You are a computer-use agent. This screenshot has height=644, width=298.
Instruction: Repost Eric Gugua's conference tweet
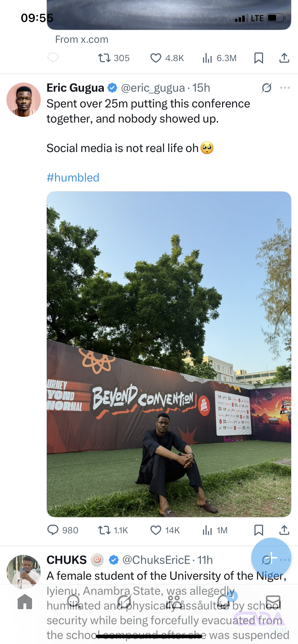(x=113, y=530)
